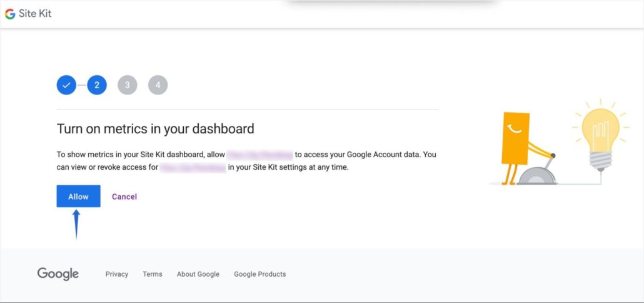Click the Site Kit title text

pos(35,14)
